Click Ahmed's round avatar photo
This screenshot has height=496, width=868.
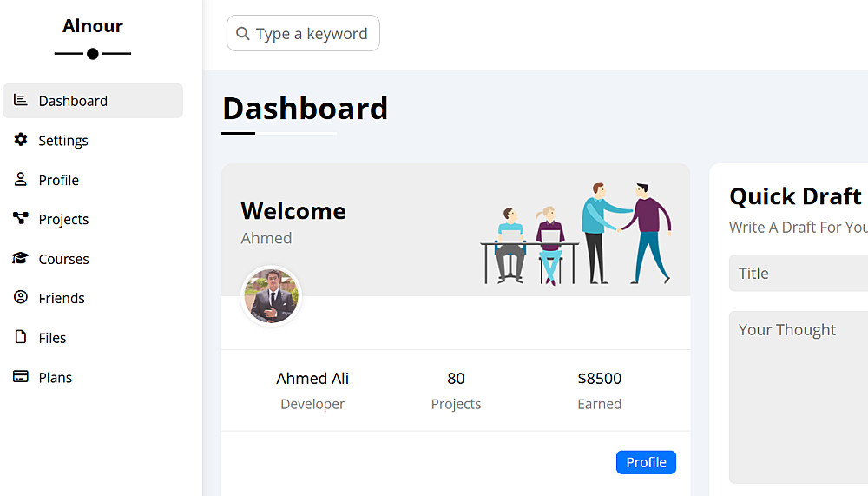271,296
